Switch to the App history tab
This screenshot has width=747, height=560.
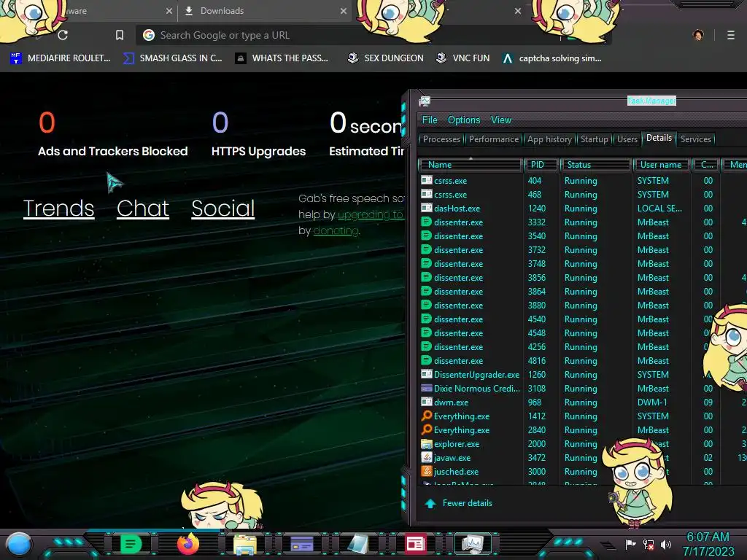tap(549, 139)
